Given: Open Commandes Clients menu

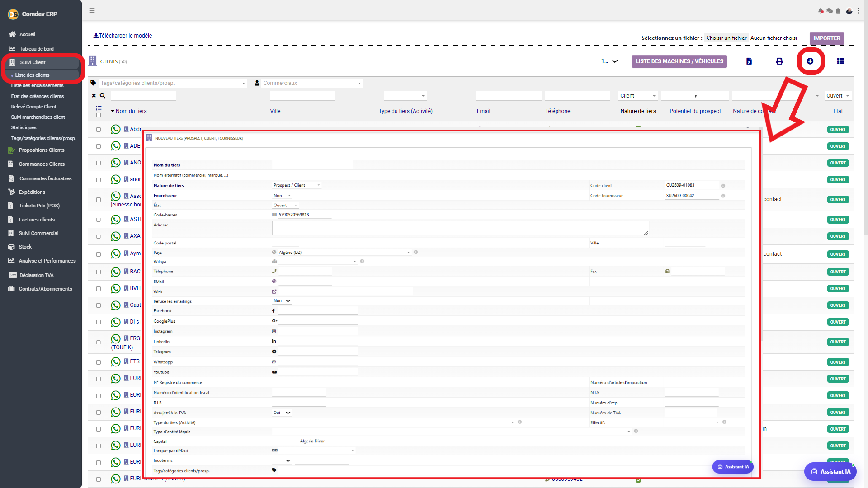Looking at the screenshot, I should [42, 164].
